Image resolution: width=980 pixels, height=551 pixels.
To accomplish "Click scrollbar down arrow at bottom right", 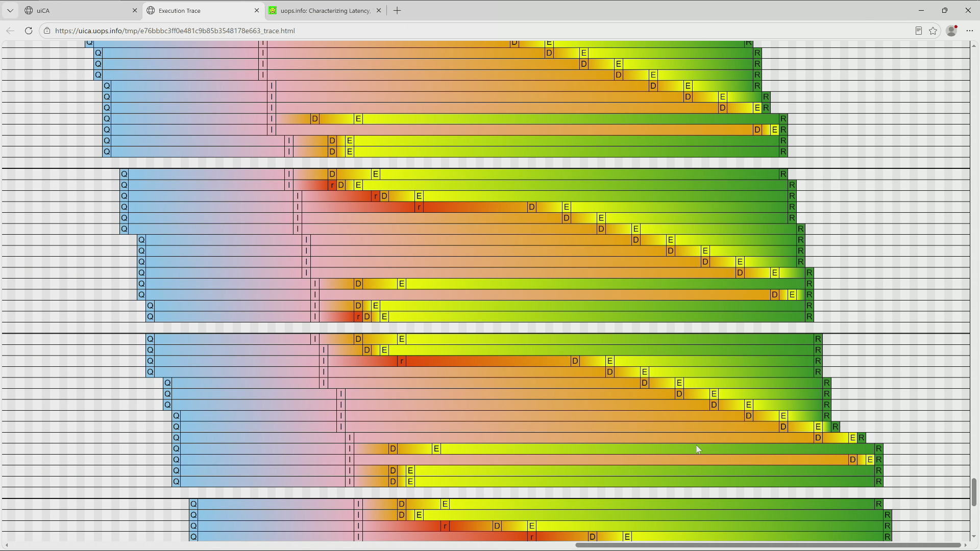I will (974, 537).
